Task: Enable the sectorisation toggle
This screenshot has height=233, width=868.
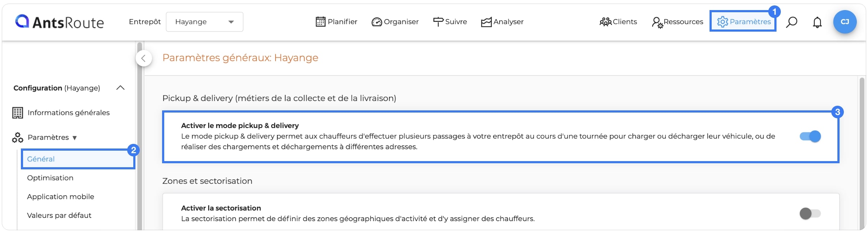Action: pos(810,214)
